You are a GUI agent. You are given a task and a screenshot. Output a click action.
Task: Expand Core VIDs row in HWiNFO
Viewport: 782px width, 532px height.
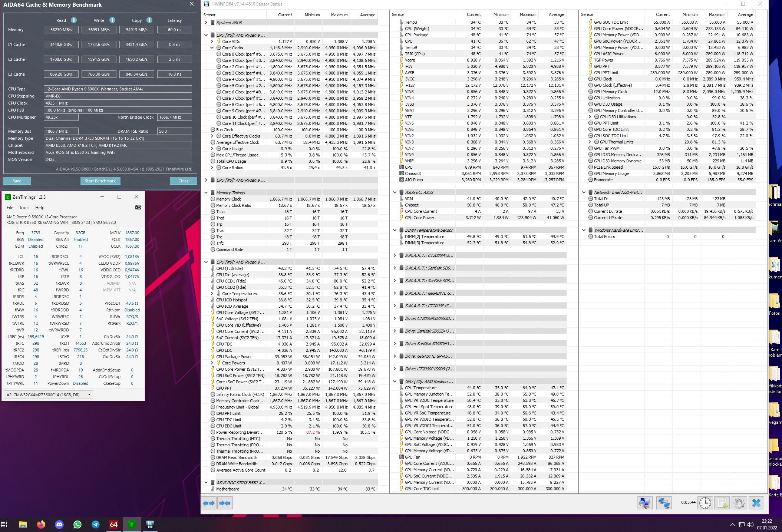(212, 42)
